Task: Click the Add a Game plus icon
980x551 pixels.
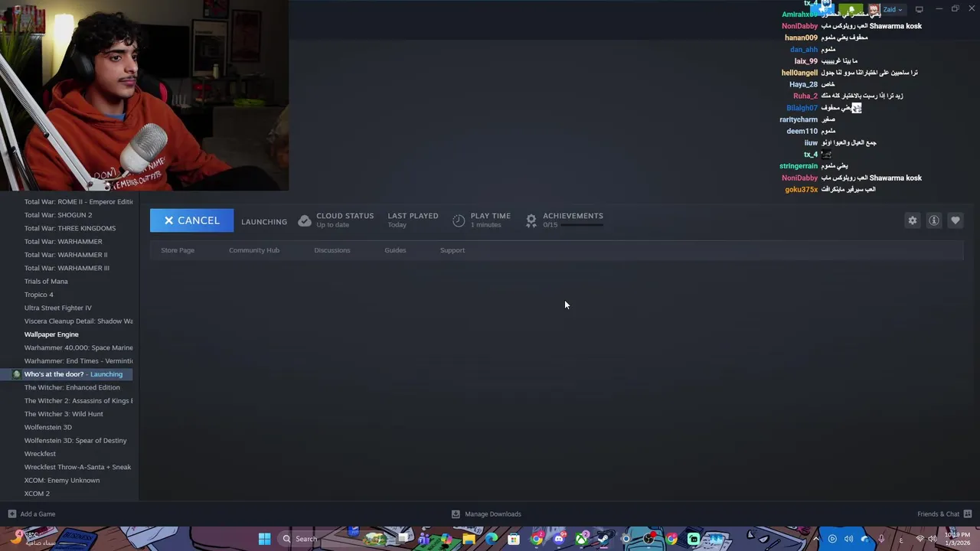Action: click(x=11, y=514)
